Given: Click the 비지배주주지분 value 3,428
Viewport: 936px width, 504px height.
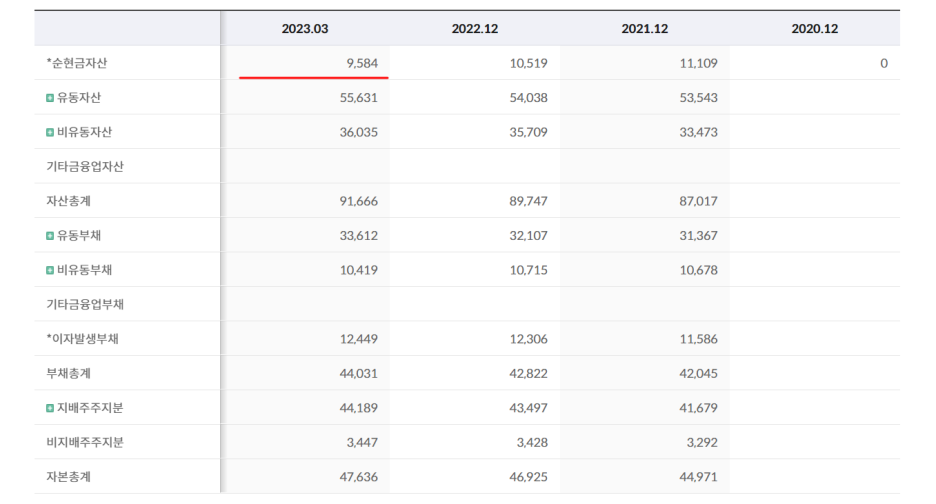Looking at the screenshot, I should [532, 442].
